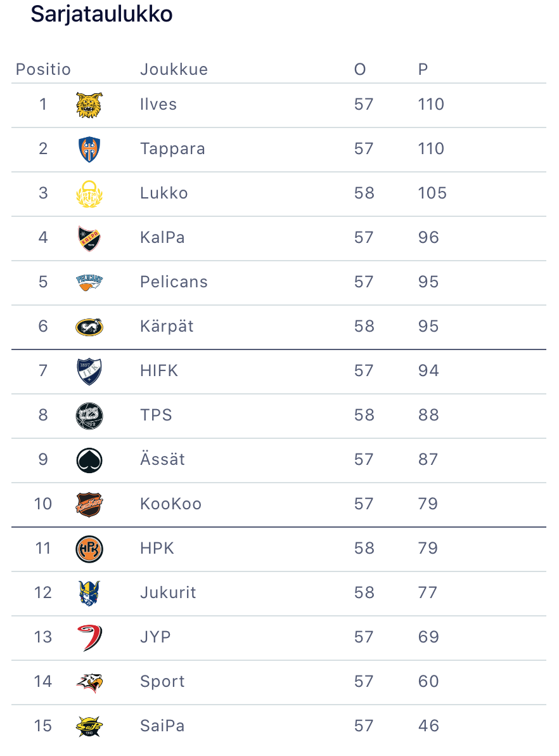The height and width of the screenshot is (756, 559).
Task: Click the JYP red logo
Action: coord(89,637)
